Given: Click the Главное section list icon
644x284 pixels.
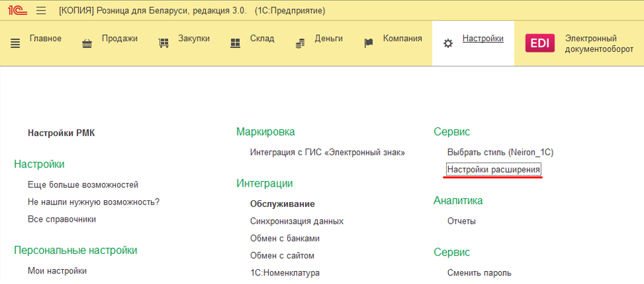Looking at the screenshot, I should point(15,43).
